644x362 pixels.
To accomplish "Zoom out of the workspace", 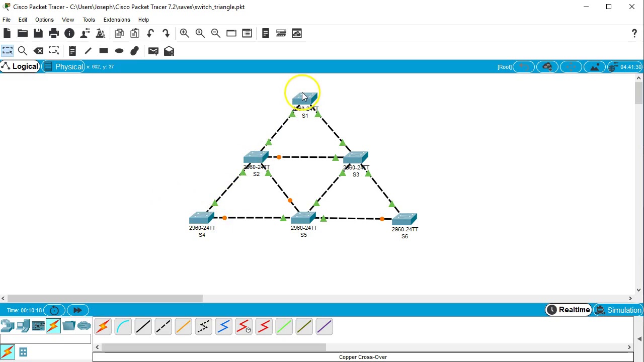I will pyautogui.click(x=215, y=33).
